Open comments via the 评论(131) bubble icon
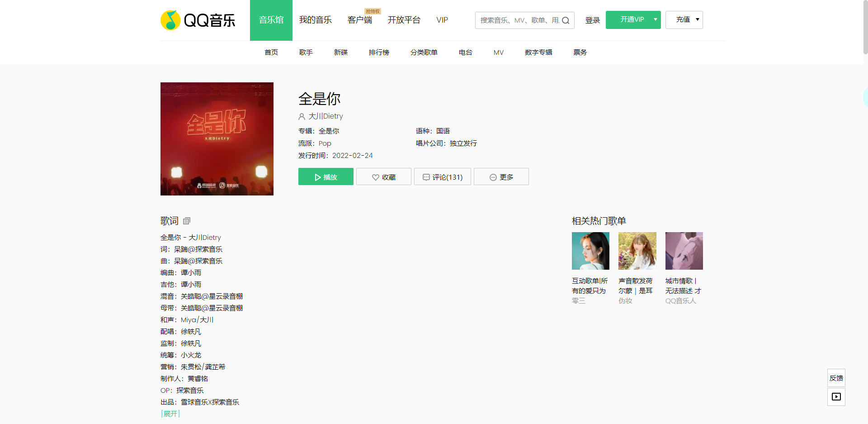Screen dimensions: 868x424 (x=426, y=177)
